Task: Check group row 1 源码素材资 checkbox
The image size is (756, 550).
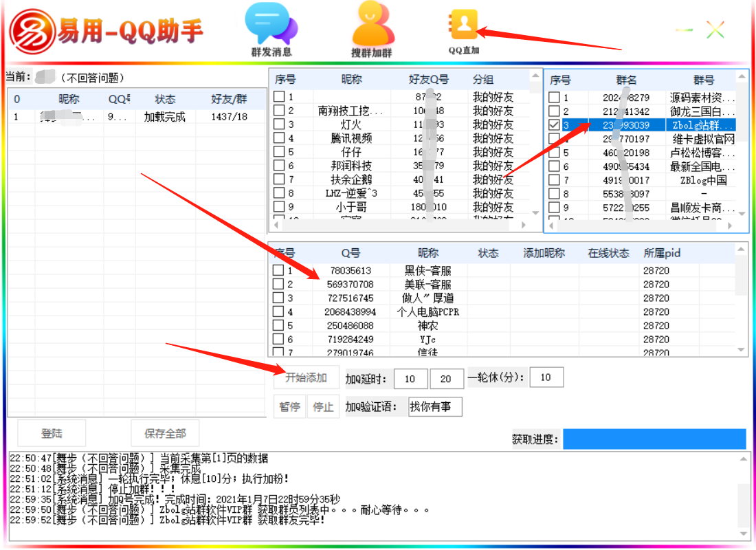Action: click(555, 98)
